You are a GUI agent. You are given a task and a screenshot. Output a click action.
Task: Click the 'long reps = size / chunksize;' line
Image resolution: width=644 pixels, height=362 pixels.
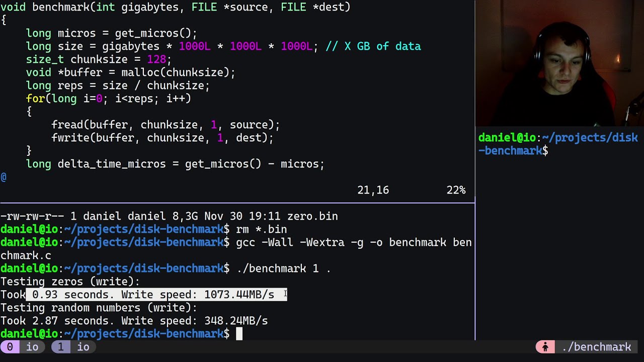click(x=118, y=85)
